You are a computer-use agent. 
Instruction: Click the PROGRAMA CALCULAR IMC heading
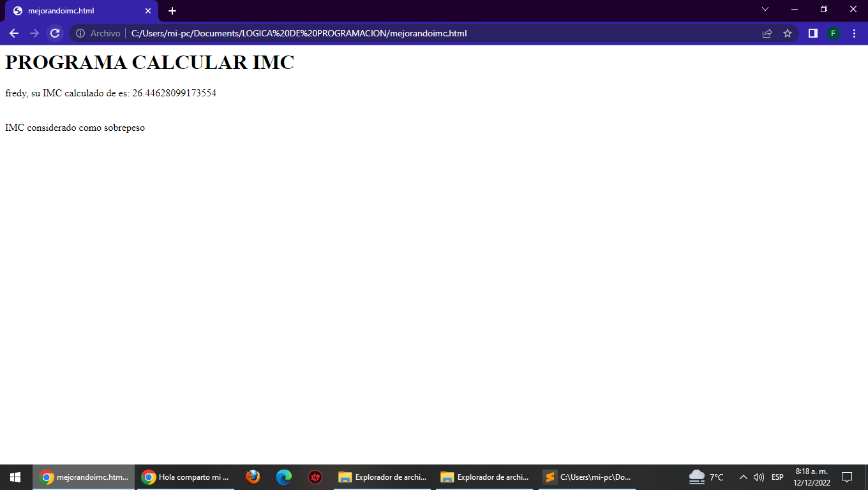tap(150, 63)
